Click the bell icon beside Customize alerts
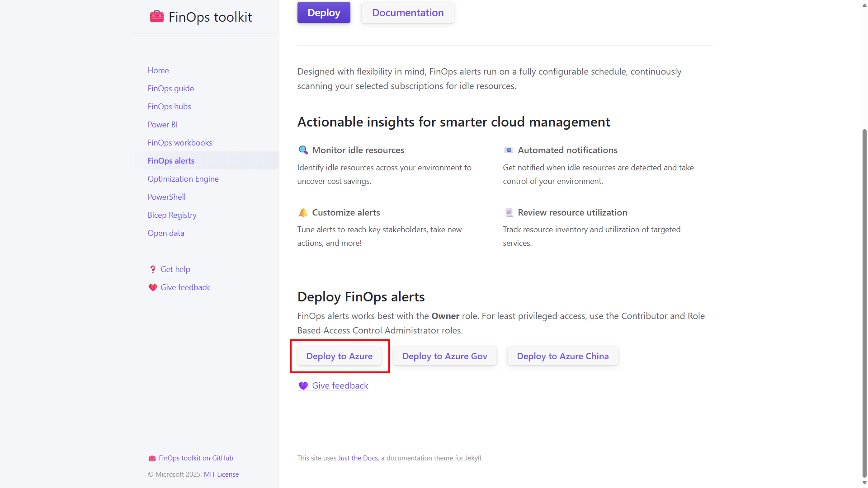Viewport: 868px width, 488px height. (x=303, y=212)
